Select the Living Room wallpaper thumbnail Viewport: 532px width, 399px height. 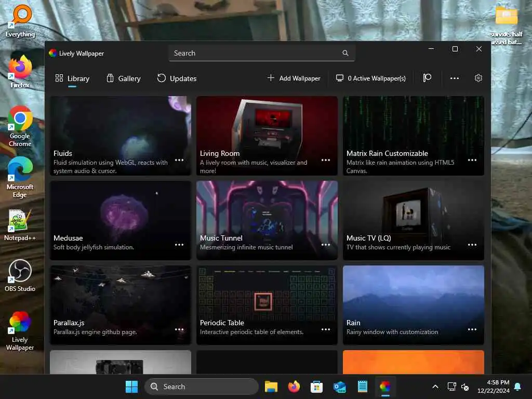click(x=267, y=136)
